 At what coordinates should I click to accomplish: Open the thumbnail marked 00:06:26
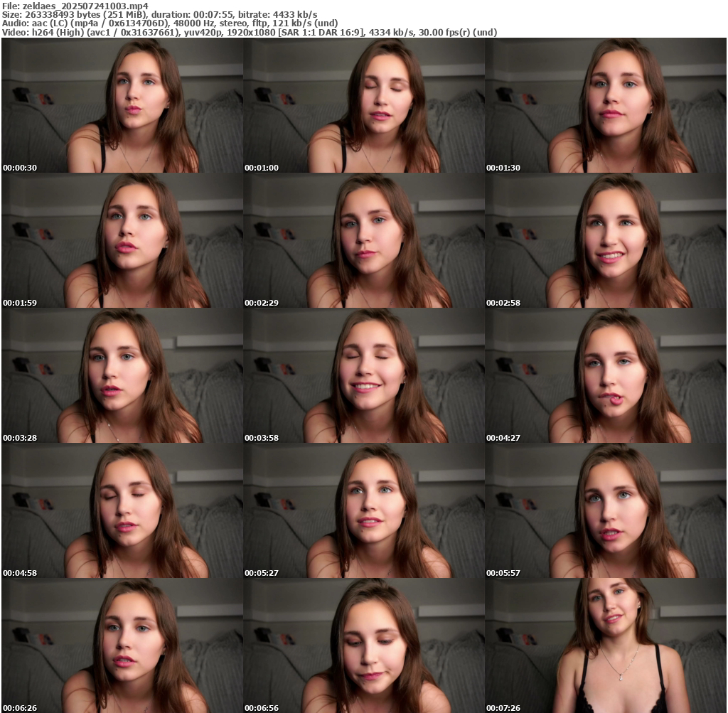pyautogui.click(x=122, y=645)
